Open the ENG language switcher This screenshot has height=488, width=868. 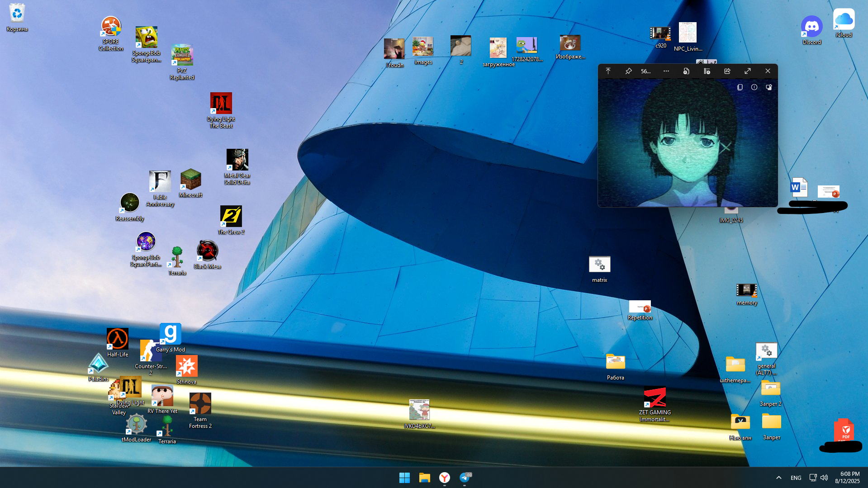(796, 478)
